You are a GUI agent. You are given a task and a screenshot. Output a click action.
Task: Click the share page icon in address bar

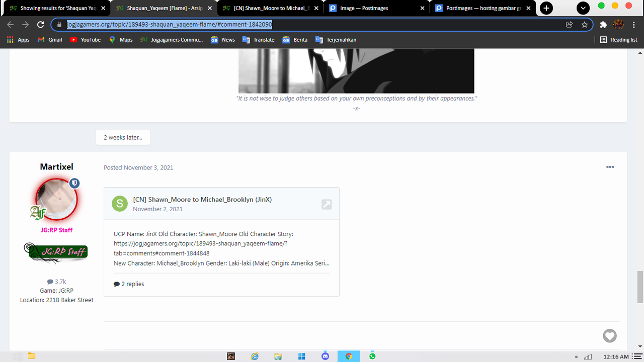pyautogui.click(x=570, y=25)
